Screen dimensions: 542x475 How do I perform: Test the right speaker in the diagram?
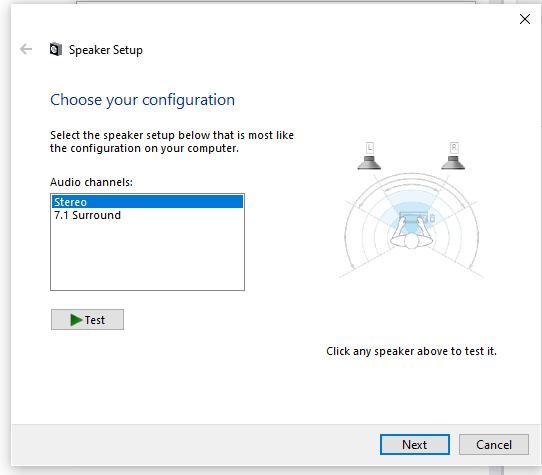(453, 162)
